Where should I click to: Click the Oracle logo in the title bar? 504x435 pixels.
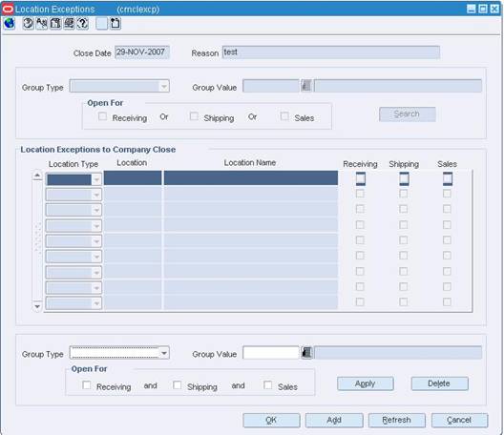coord(8,9)
